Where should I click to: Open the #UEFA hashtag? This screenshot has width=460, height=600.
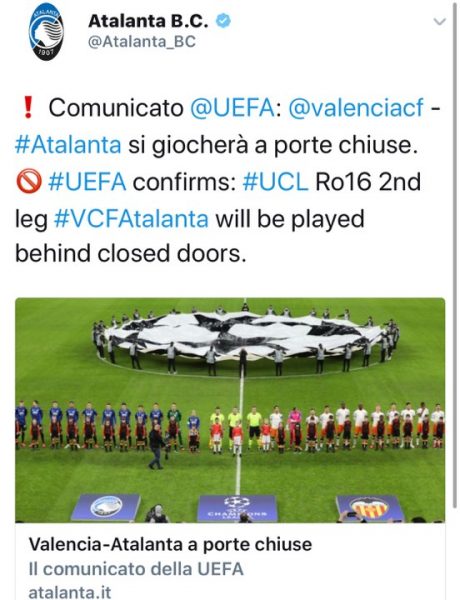pos(87,181)
